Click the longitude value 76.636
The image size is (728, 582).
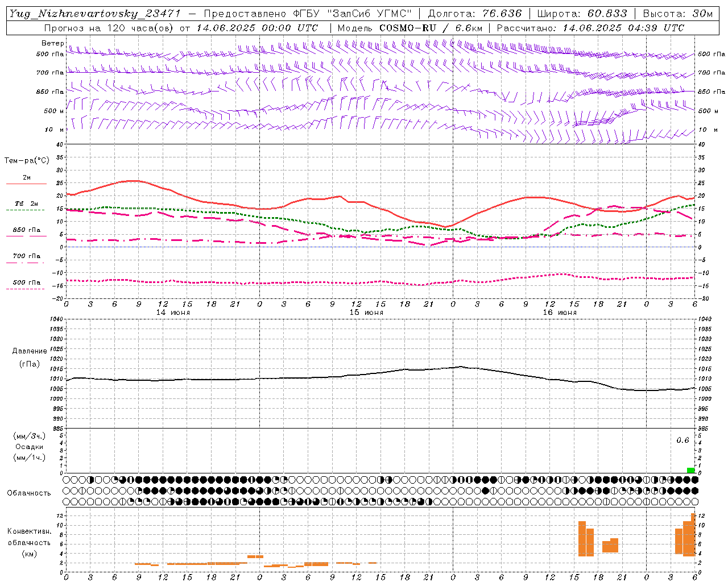pos(502,14)
